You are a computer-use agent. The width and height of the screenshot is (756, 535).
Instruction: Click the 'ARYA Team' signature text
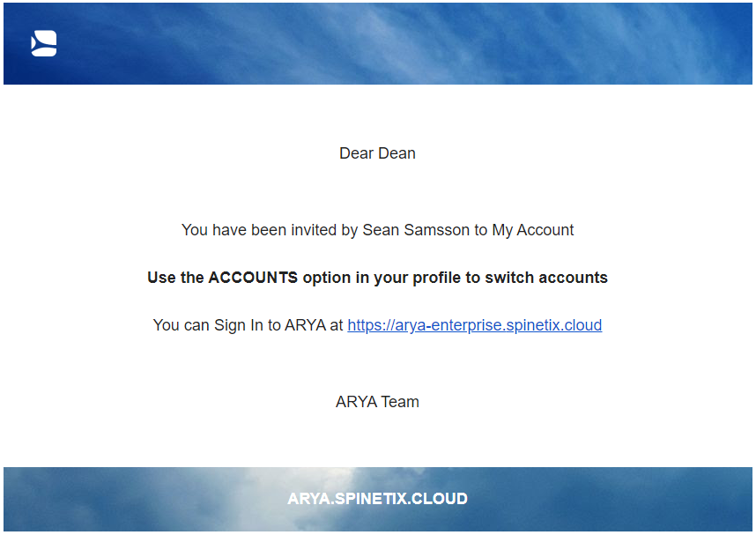[x=377, y=402]
